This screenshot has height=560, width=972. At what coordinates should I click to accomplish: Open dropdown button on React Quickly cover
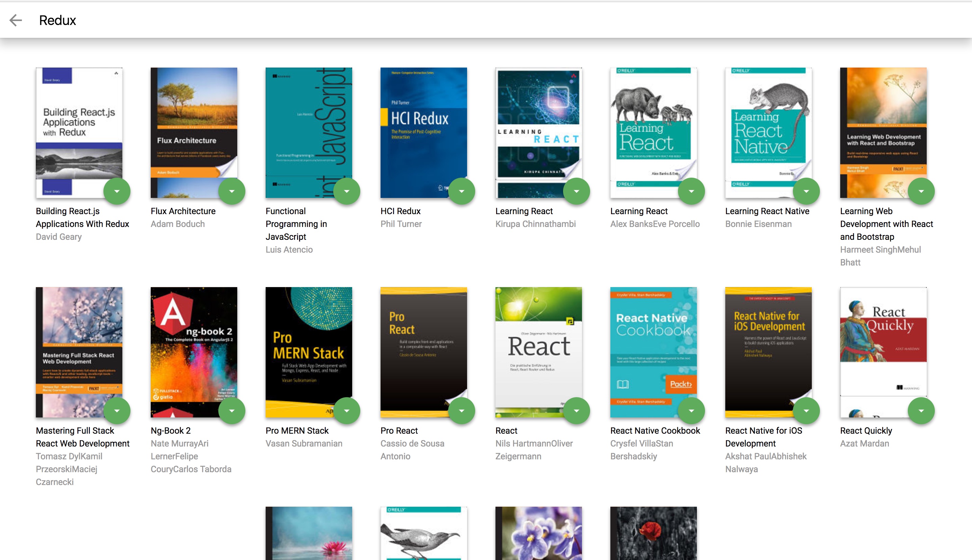921,411
